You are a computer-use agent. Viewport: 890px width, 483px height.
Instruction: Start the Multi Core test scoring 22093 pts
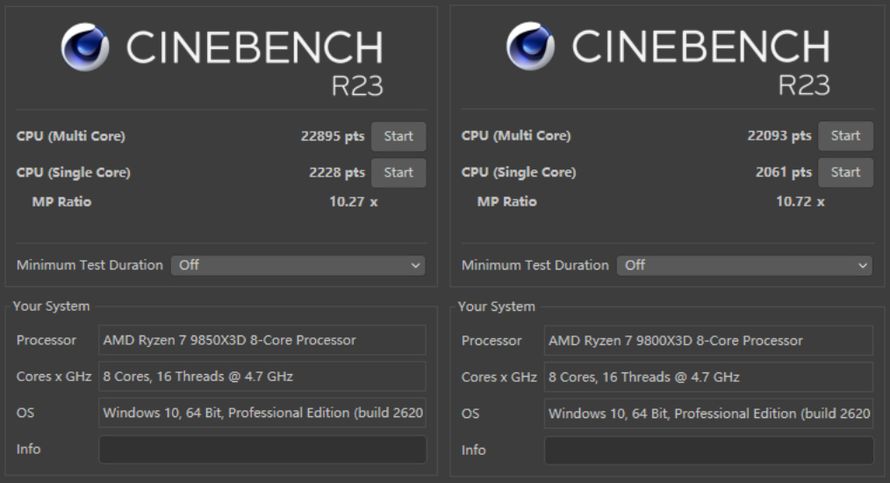click(845, 136)
